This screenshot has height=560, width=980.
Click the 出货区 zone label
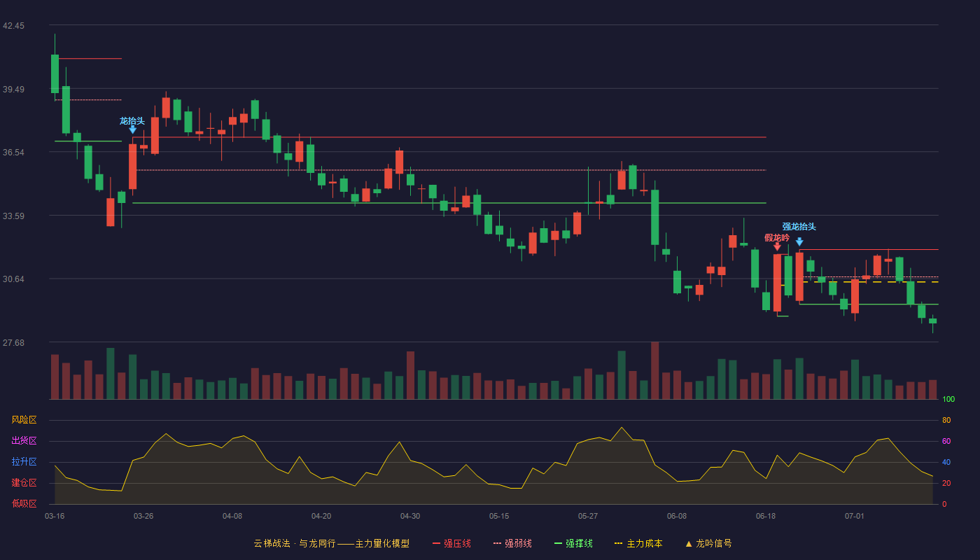tap(24, 441)
